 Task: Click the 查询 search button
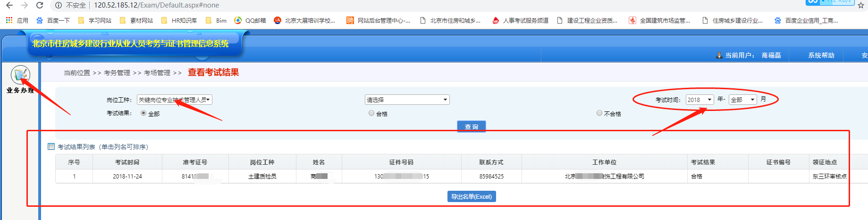coord(471,127)
